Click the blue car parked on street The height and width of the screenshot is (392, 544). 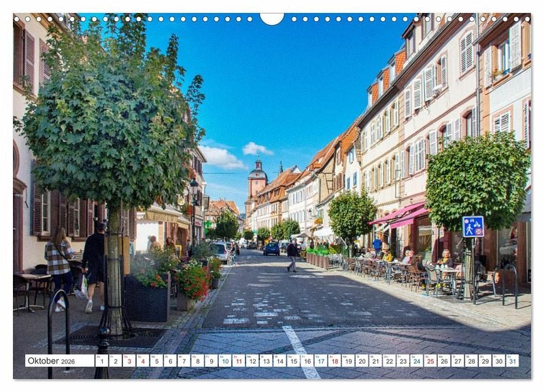271,249
